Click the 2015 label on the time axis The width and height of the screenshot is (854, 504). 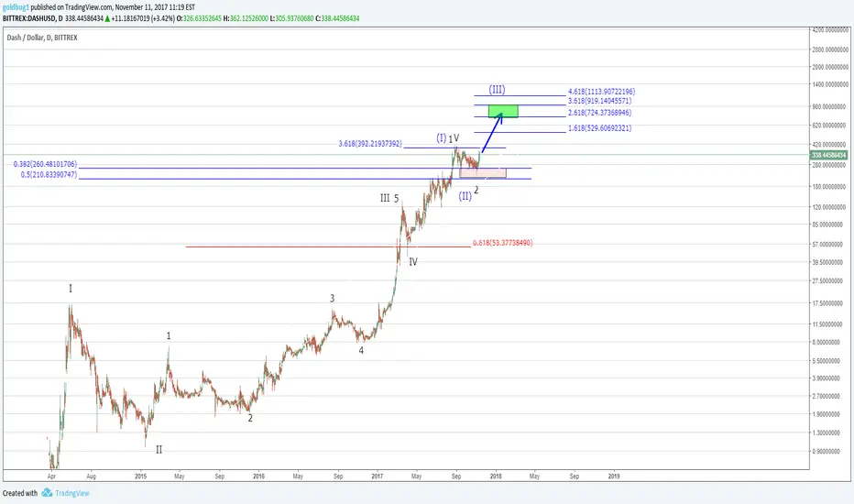coord(140,477)
